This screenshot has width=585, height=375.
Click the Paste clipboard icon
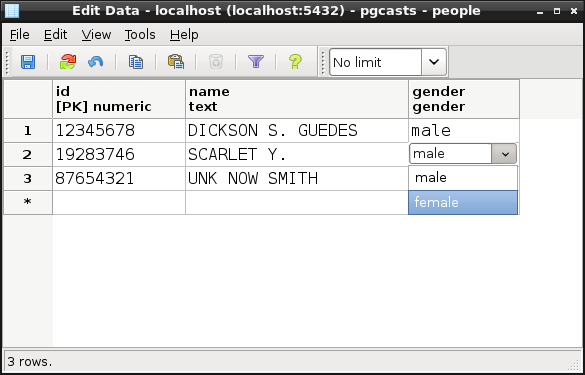click(x=176, y=62)
